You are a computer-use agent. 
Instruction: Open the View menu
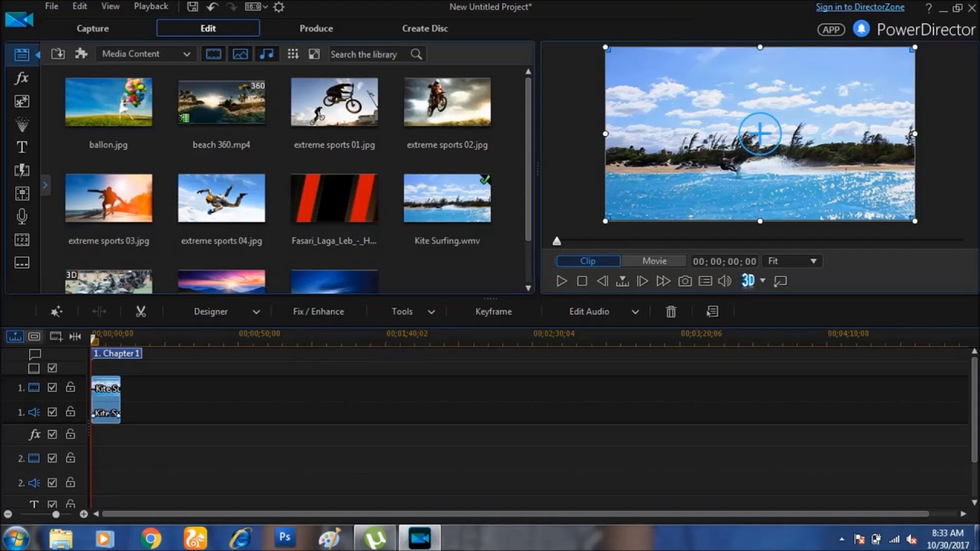[110, 6]
